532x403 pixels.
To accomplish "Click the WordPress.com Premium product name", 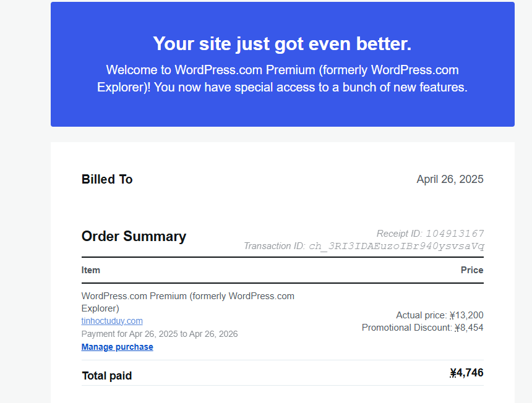I will point(187,302).
